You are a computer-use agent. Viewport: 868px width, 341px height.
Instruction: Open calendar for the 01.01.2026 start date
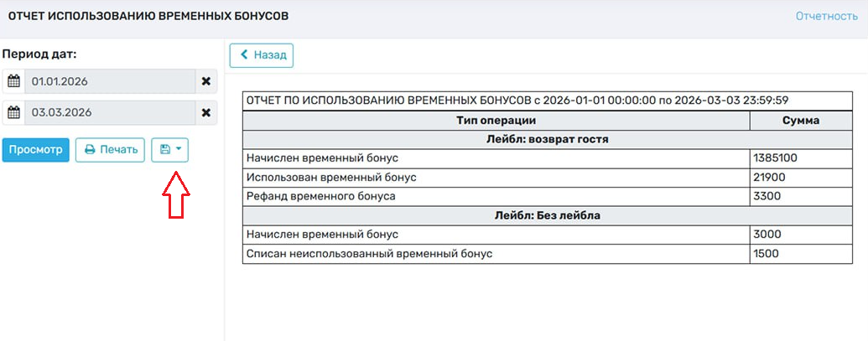(x=13, y=81)
